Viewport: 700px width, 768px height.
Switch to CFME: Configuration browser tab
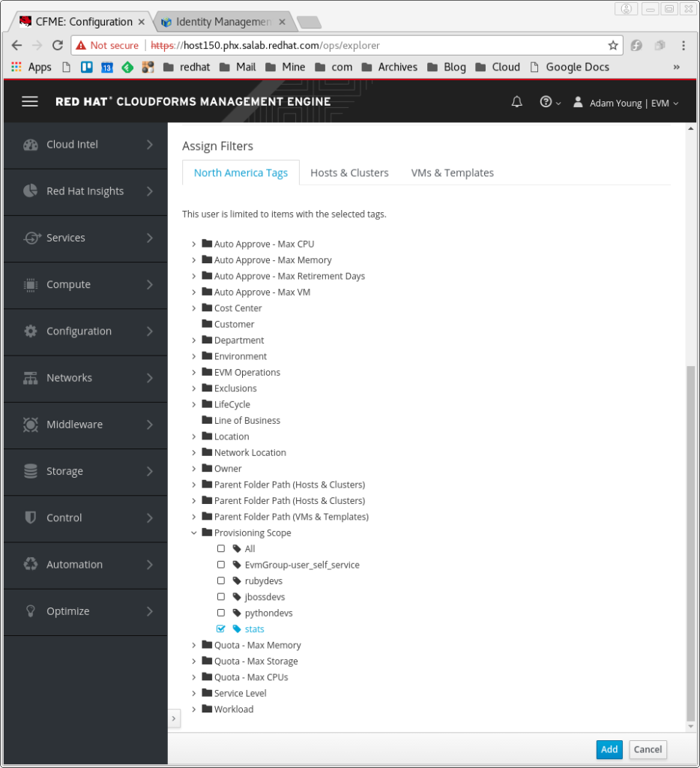[82, 22]
